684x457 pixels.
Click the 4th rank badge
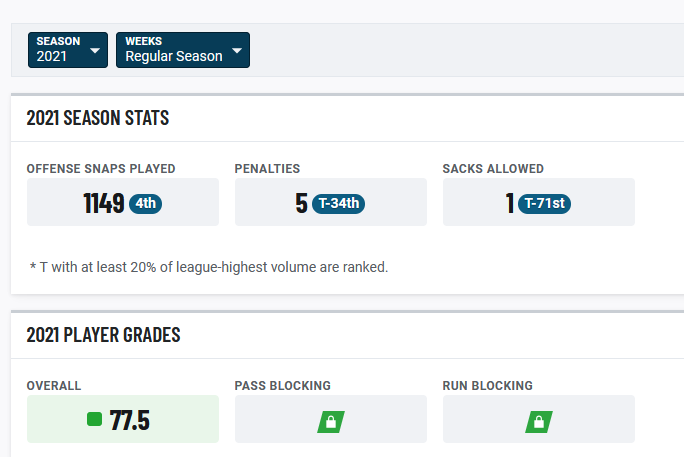pos(146,203)
